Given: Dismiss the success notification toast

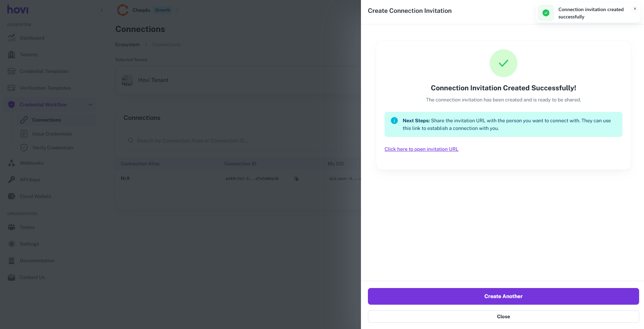Looking at the screenshot, I should click(x=635, y=9).
